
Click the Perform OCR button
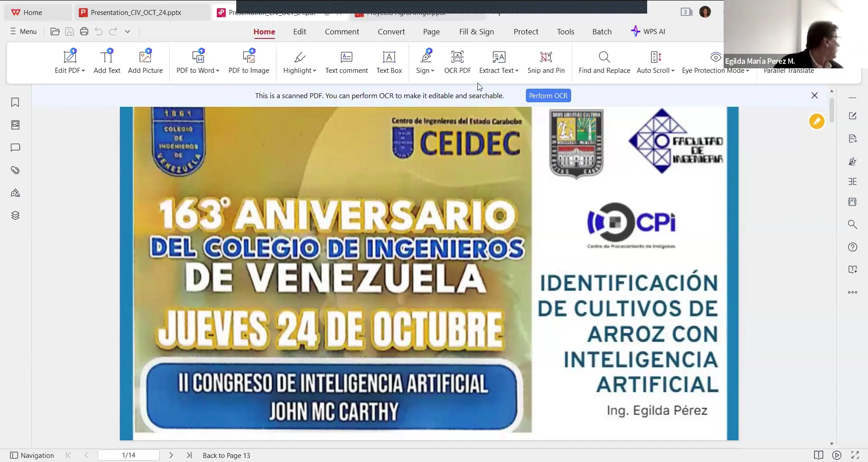548,96
